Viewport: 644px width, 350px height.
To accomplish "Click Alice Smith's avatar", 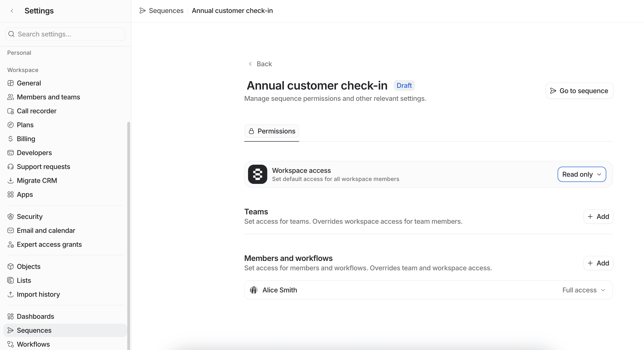I will (x=254, y=290).
